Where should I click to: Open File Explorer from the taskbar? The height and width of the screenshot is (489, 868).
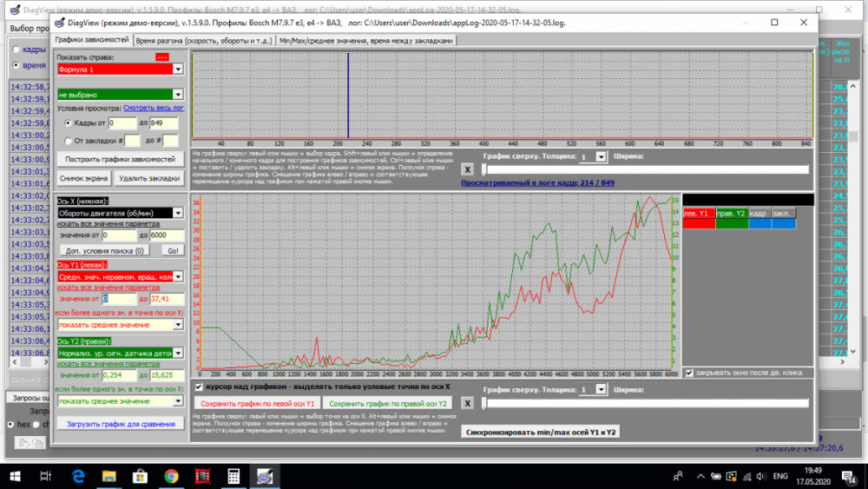(x=109, y=476)
